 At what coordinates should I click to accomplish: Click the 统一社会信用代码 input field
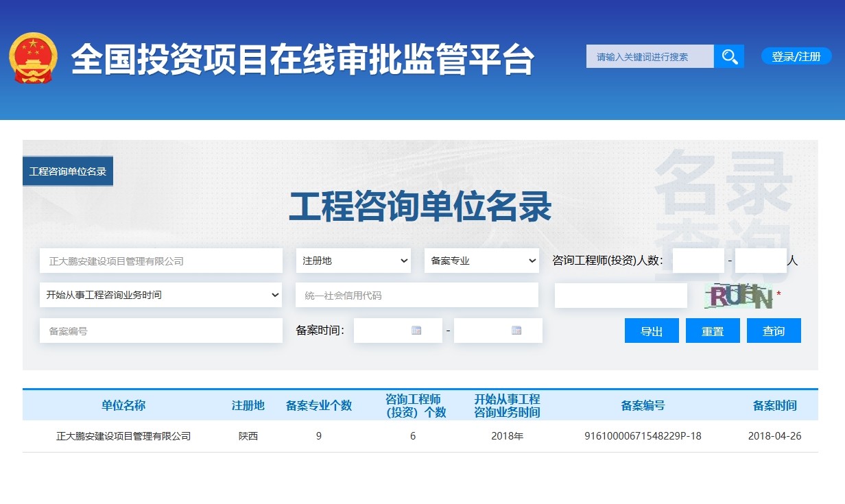coord(417,295)
